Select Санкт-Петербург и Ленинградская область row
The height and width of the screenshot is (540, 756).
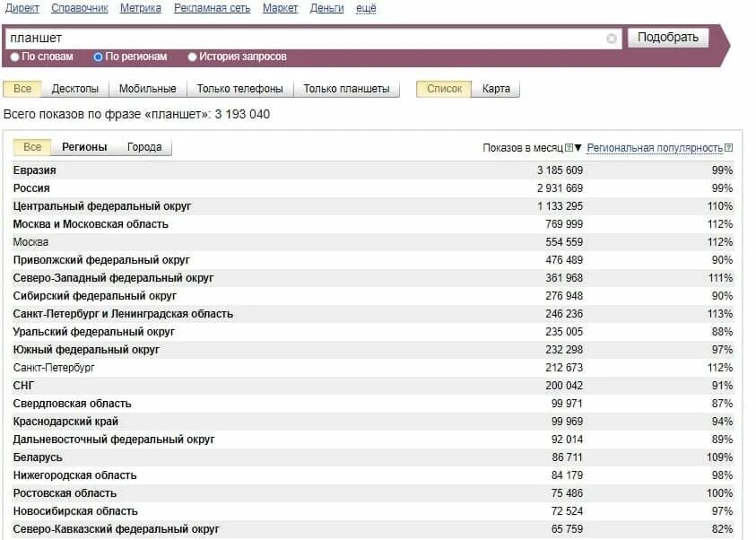click(x=373, y=314)
